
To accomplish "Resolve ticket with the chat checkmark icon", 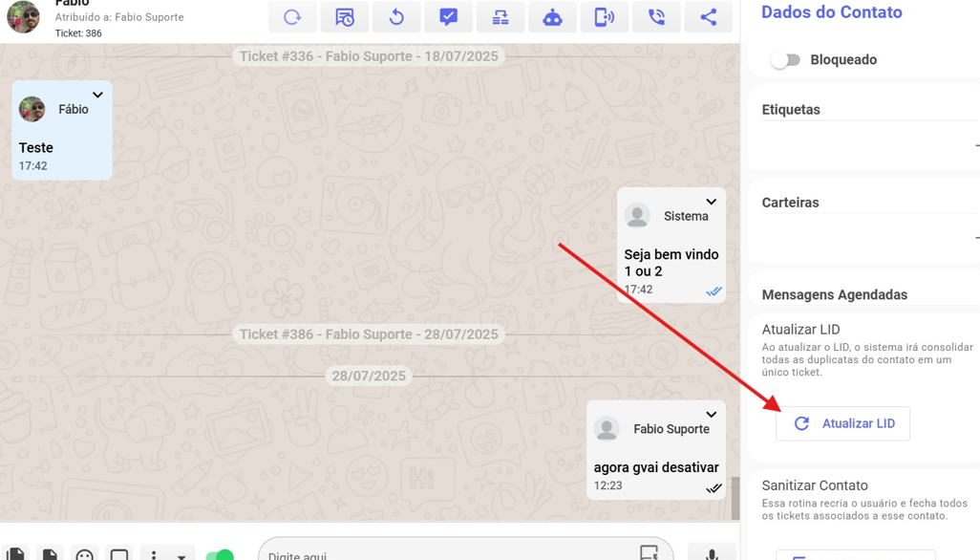I will 448,17.
